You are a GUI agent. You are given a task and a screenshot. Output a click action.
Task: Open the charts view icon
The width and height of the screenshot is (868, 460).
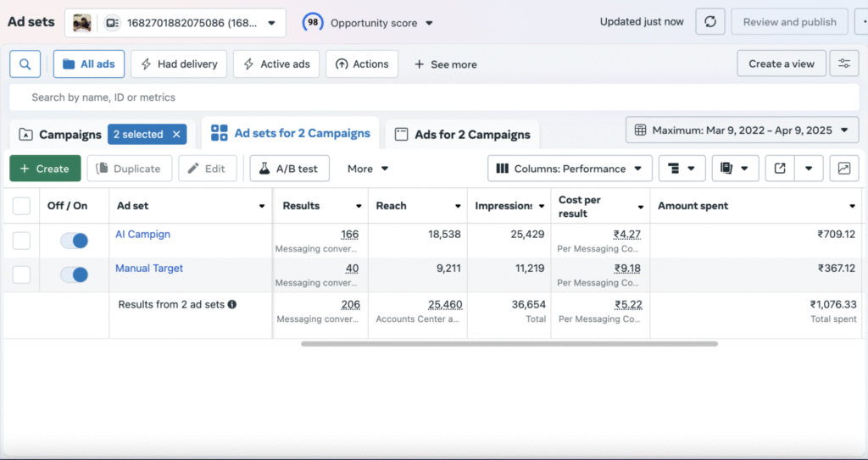click(843, 169)
